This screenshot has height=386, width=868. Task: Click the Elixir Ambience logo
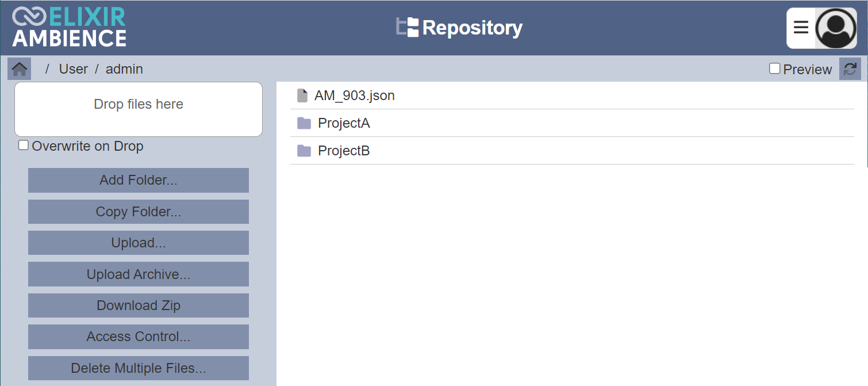69,28
